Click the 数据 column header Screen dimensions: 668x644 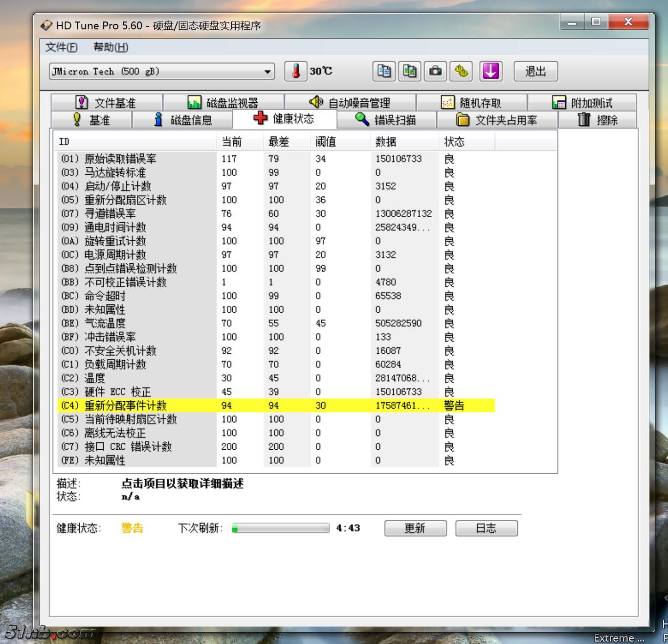pyautogui.click(x=404, y=142)
